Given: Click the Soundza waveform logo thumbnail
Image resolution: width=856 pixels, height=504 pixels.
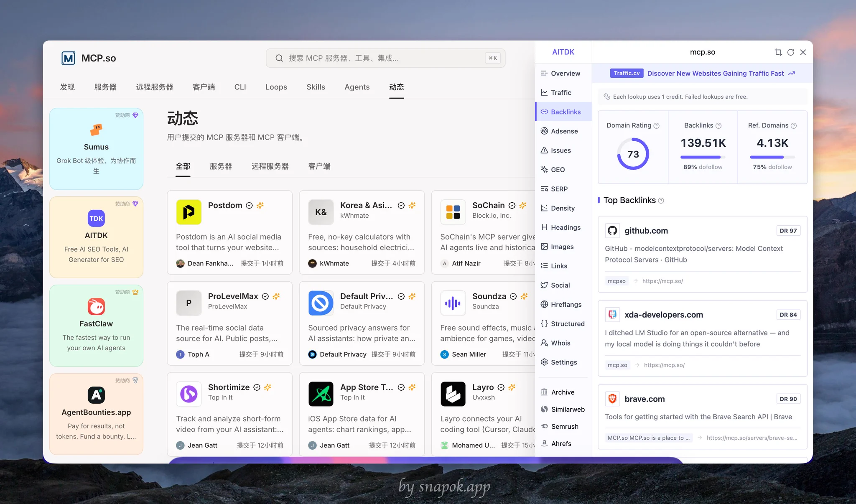Looking at the screenshot, I should [453, 303].
